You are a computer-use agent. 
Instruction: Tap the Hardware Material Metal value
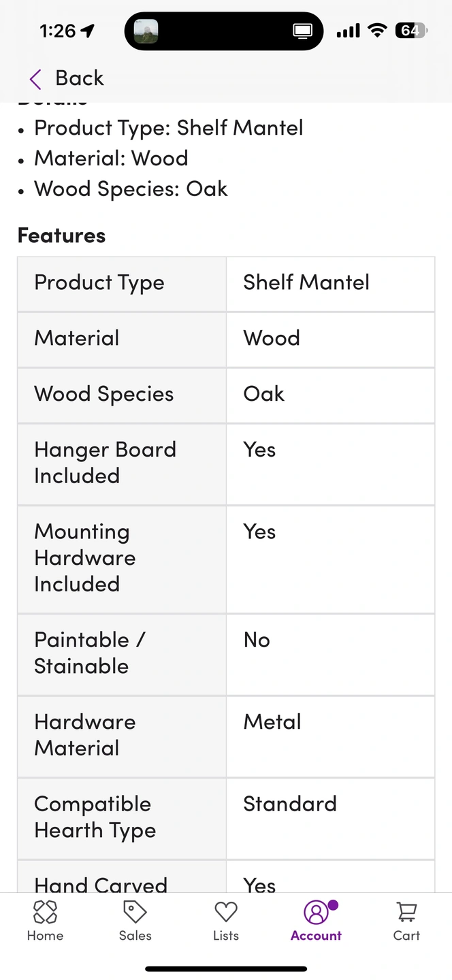[x=272, y=722]
